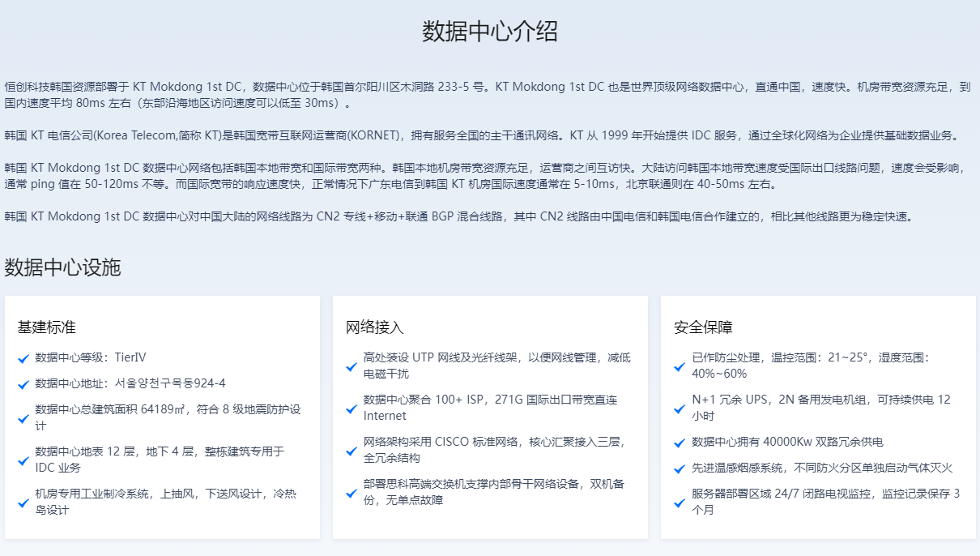Click checkmark beside 聚合 100+ ISP item
Viewport: 980px width, 556px height.
click(x=352, y=408)
